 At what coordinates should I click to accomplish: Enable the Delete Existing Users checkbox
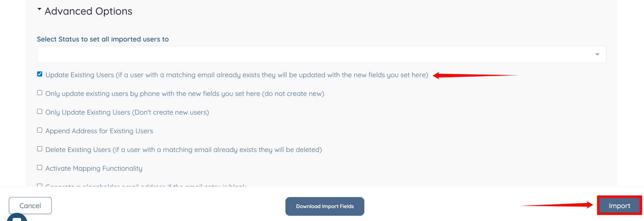40,149
